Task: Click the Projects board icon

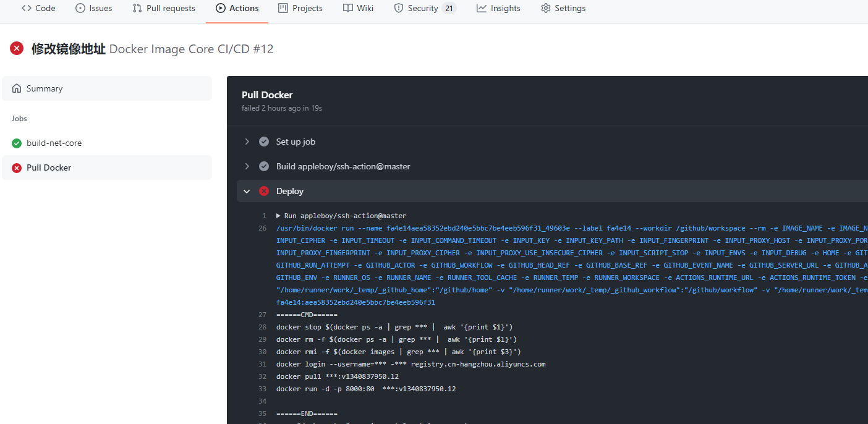Action: click(283, 8)
